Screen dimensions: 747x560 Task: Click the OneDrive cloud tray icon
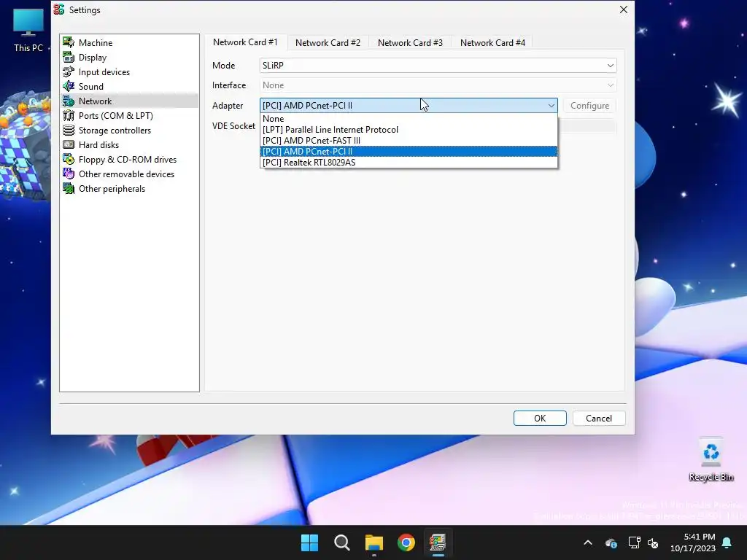(x=611, y=542)
